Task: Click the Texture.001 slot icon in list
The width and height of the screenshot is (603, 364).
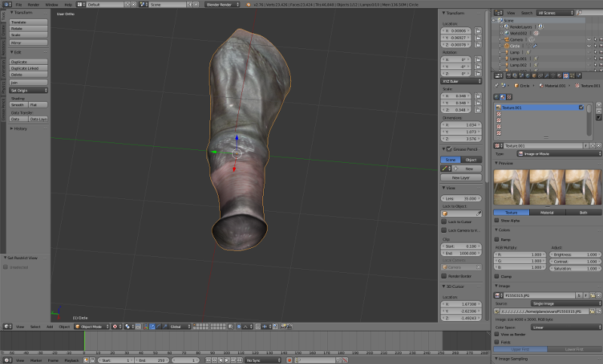Action: coord(498,108)
